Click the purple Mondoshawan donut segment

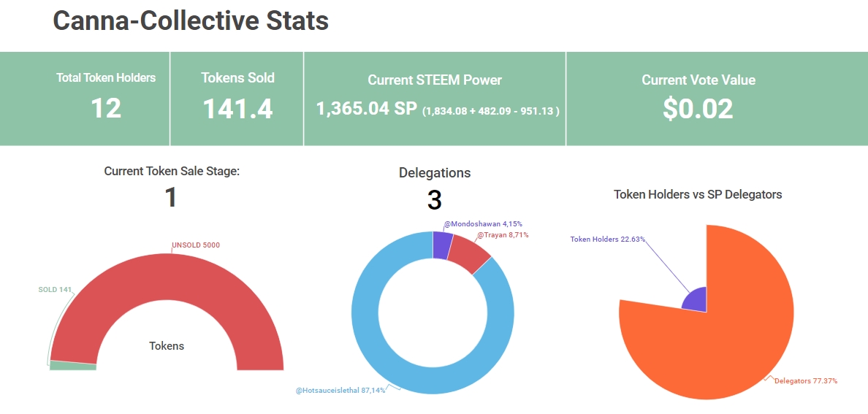(442, 245)
